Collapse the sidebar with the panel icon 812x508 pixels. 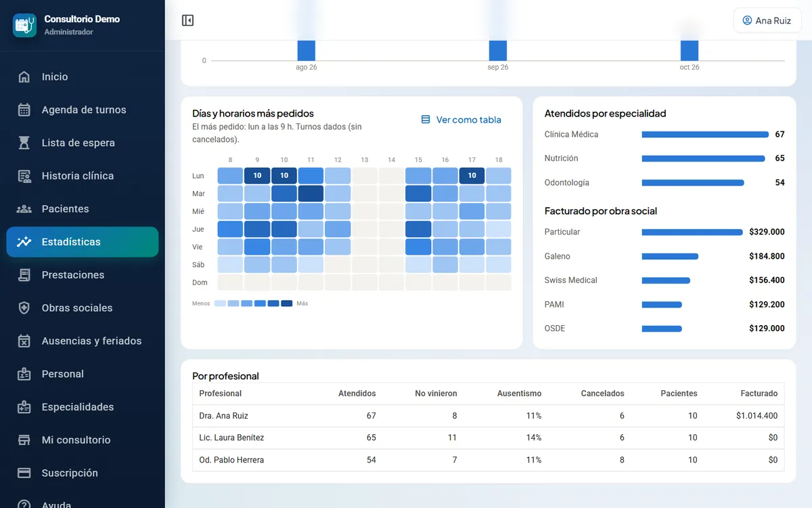pos(188,20)
